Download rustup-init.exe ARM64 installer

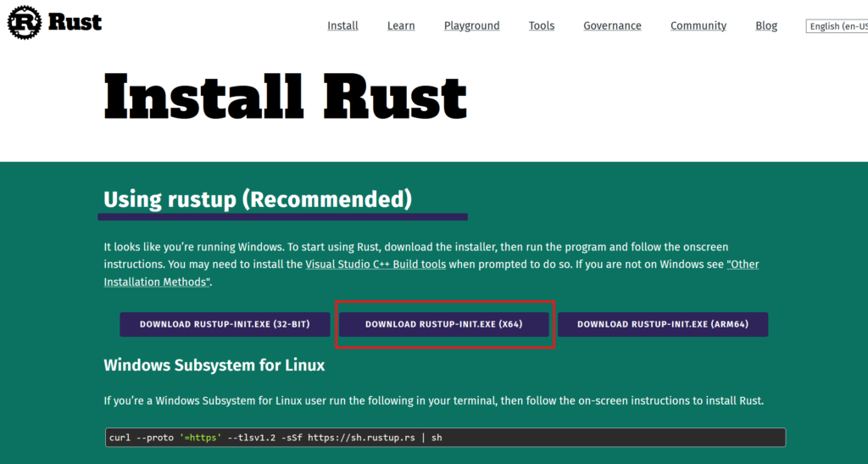[x=663, y=325]
